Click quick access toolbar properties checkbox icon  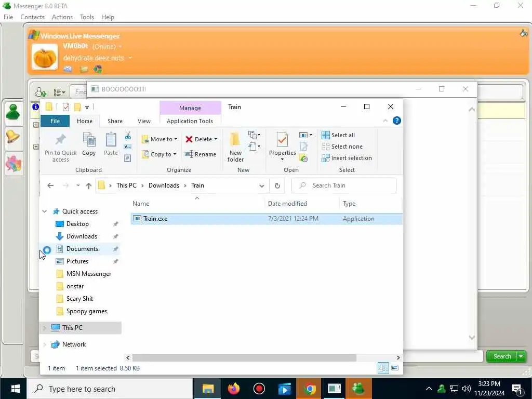[x=66, y=107]
